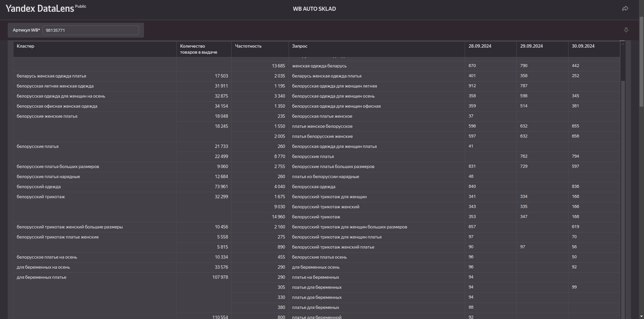Click the 30.09.2024 column header
Screen dimensions: 644x319
(583, 46)
